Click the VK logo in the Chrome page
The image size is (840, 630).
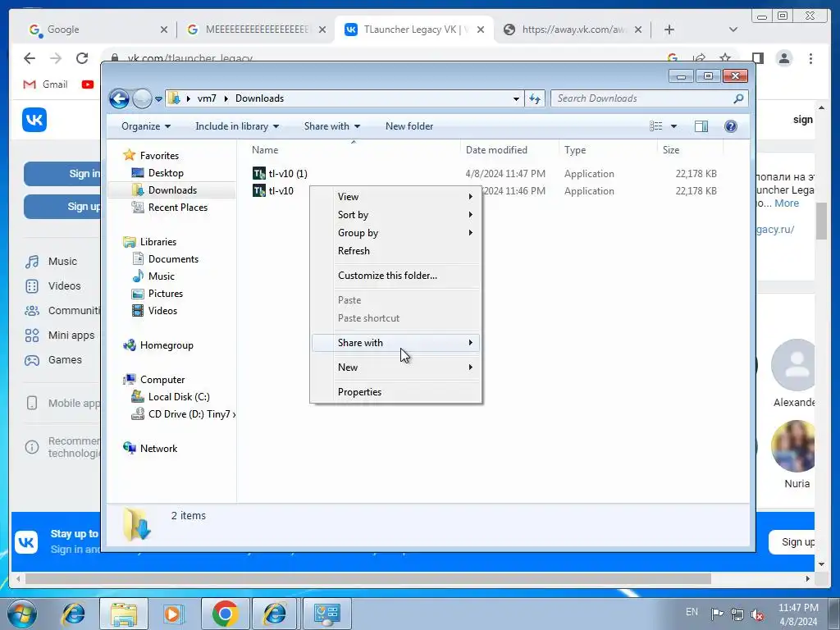click(34, 120)
